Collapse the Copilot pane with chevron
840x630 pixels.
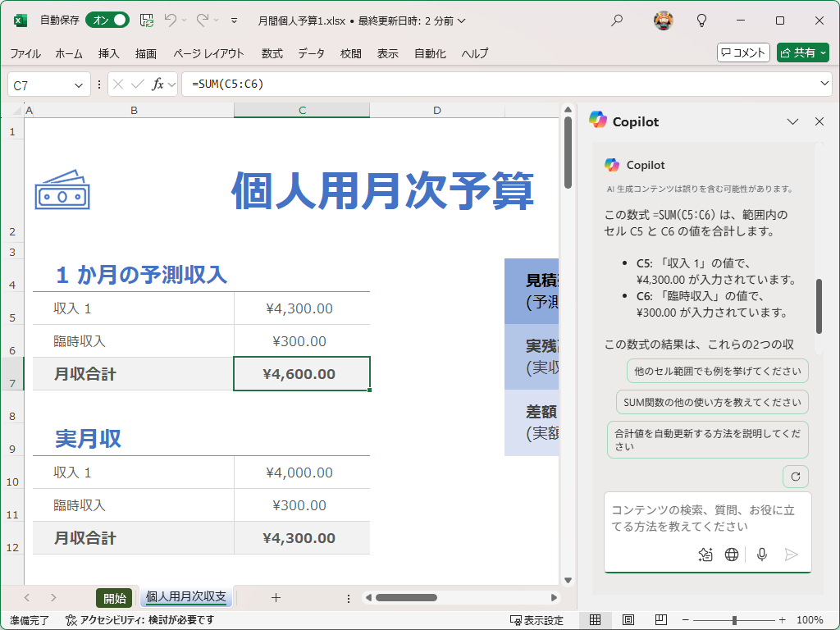[x=792, y=121]
